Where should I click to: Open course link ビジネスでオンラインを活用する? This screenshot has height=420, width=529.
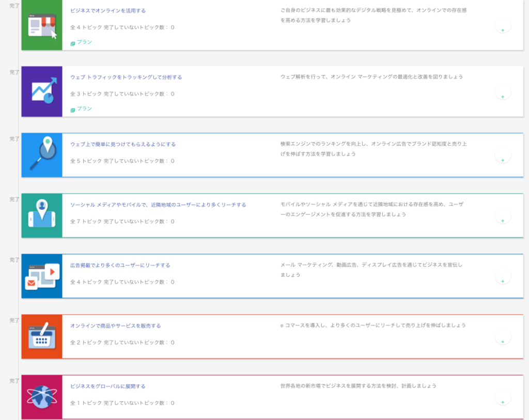point(108,11)
